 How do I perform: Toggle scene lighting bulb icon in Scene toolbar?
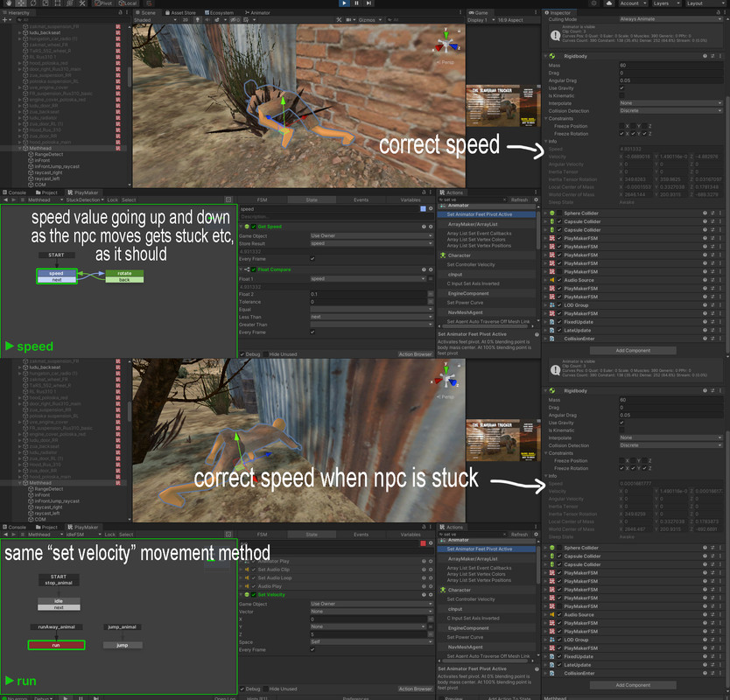coord(198,20)
